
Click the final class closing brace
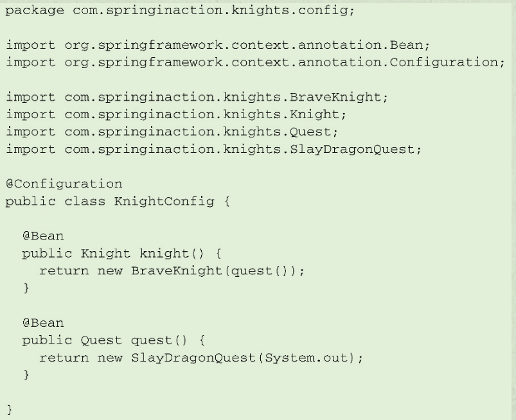coord(10,410)
